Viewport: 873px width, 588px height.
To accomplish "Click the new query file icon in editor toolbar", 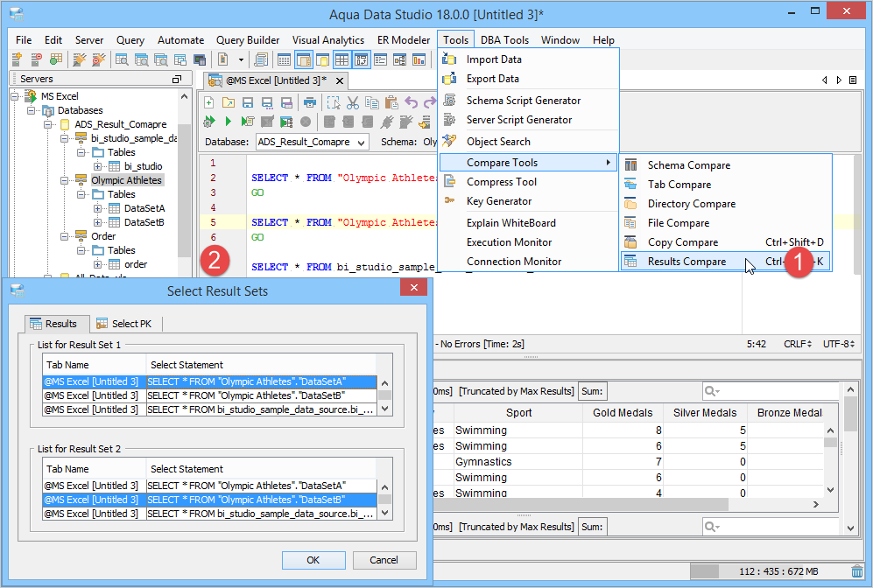I will [208, 103].
